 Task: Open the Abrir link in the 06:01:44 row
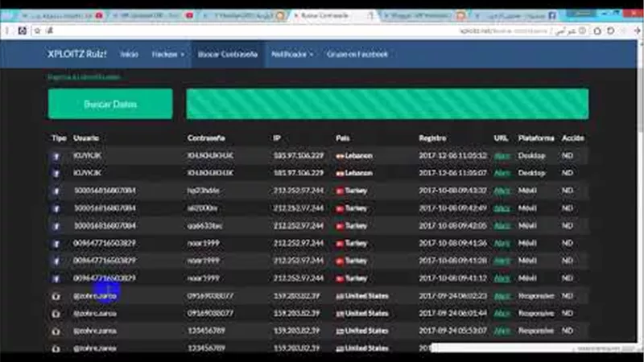click(502, 314)
